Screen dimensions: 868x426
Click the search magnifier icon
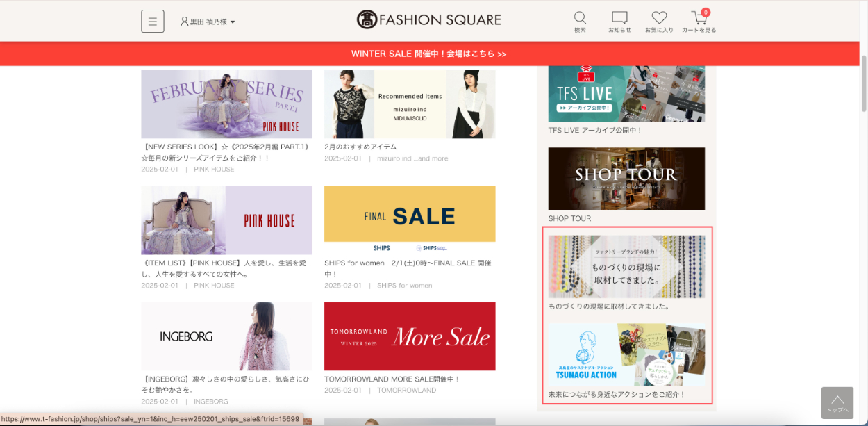[580, 18]
